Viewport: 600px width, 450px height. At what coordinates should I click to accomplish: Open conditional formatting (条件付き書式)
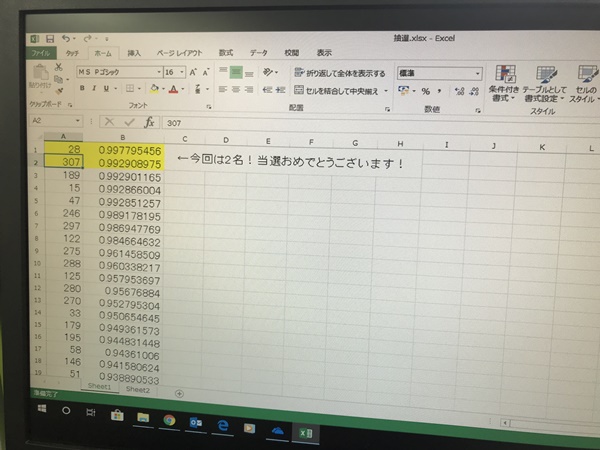click(504, 82)
